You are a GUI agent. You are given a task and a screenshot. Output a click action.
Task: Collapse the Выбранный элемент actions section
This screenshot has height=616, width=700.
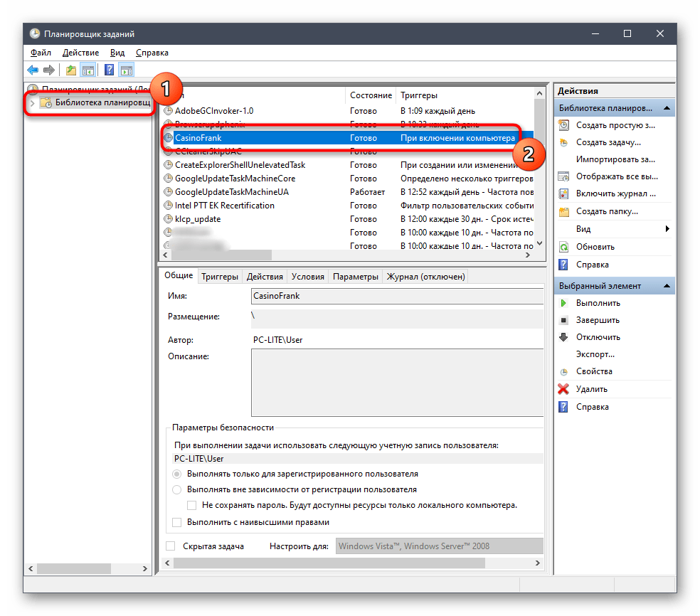pos(667,286)
